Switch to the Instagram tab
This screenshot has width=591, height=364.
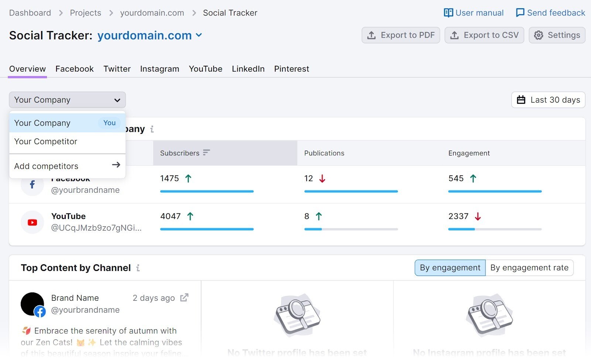point(160,69)
